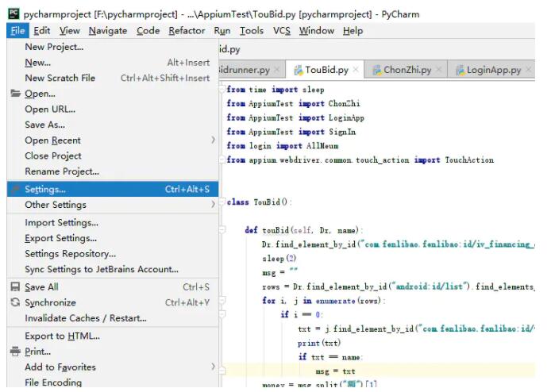Select Save All menu entry
This screenshot has height=392, width=551.
click(x=113, y=287)
